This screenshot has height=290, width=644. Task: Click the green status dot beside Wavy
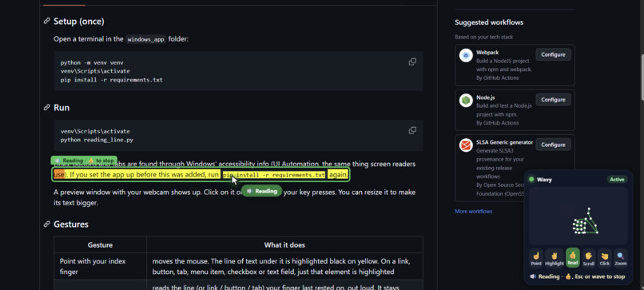pos(531,180)
